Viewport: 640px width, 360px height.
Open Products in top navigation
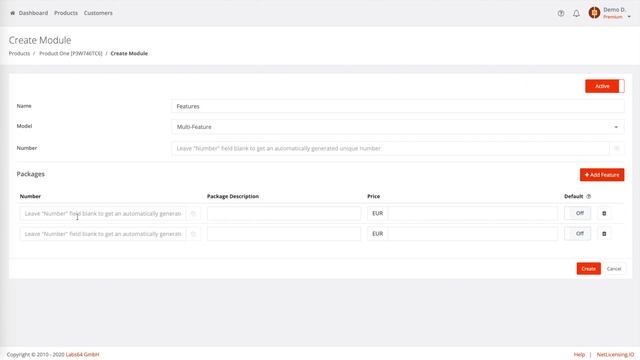point(66,13)
